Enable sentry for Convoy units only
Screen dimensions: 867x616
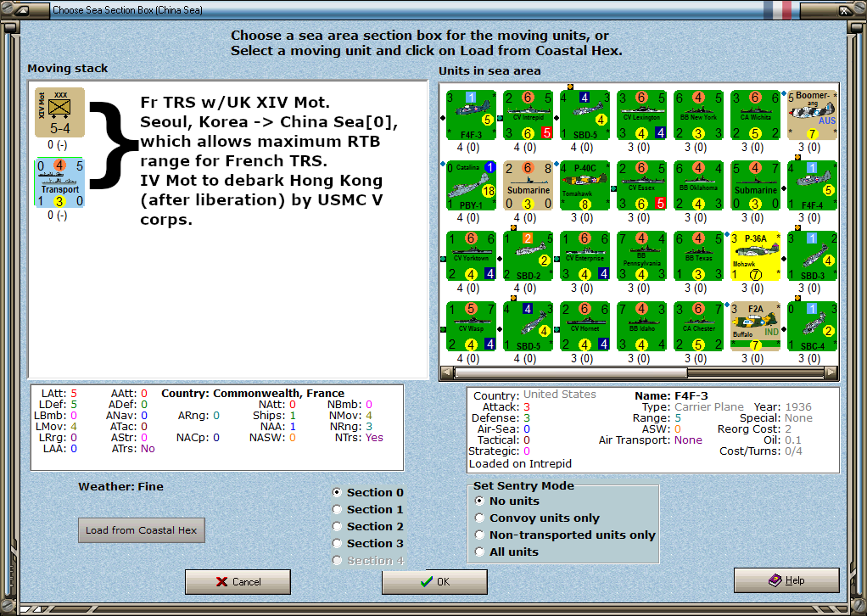(x=538, y=518)
